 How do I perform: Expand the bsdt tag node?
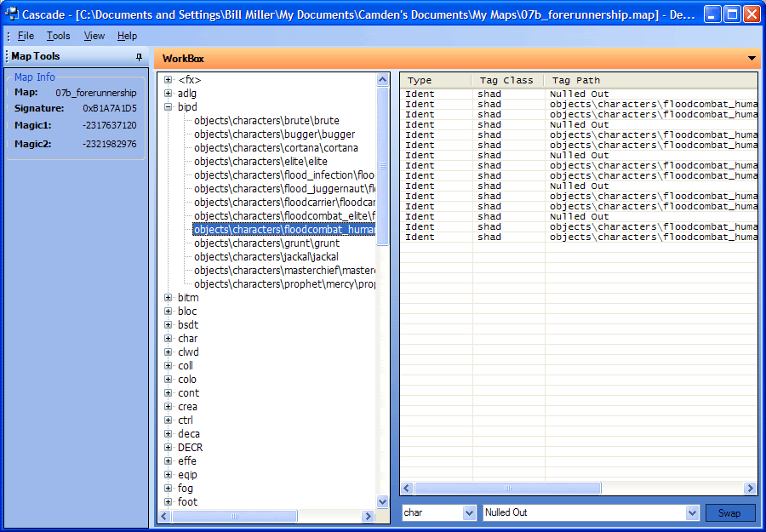click(168, 325)
